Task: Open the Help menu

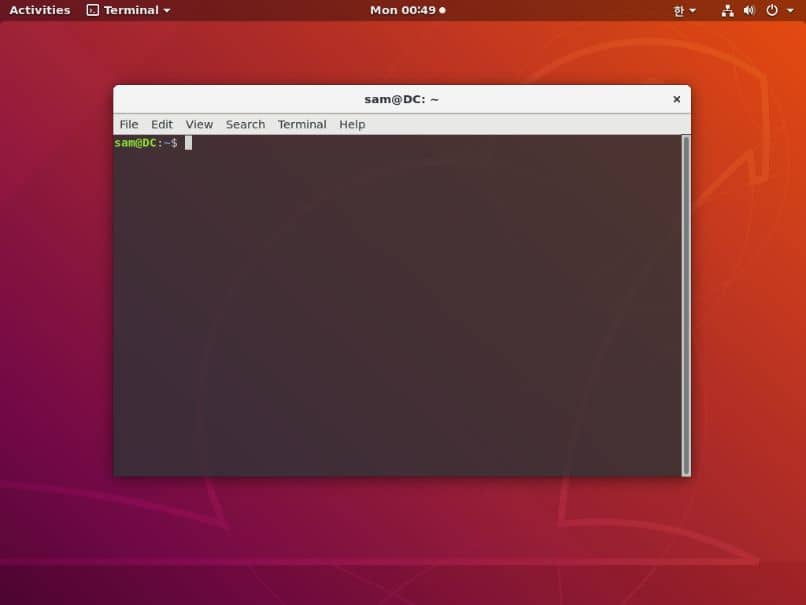Action: pos(351,124)
